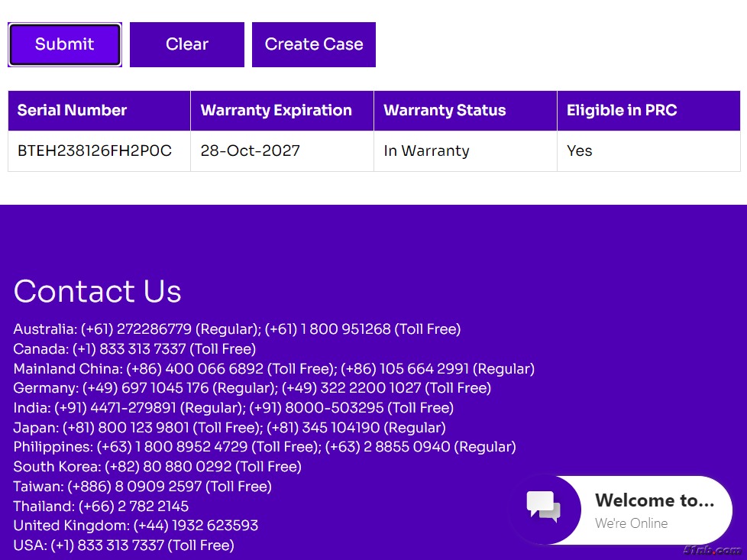
Task: Select the United Kingdom phone number
Action: click(135, 526)
